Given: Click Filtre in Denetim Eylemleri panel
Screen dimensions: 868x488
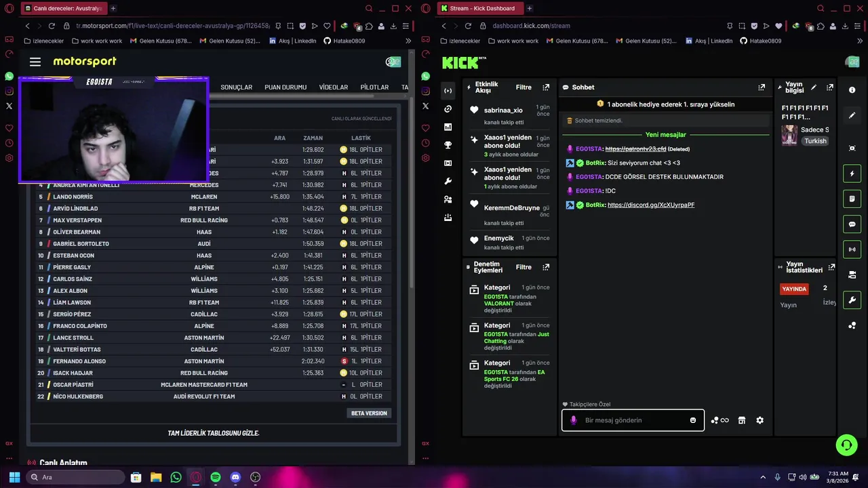Looking at the screenshot, I should [524, 267].
